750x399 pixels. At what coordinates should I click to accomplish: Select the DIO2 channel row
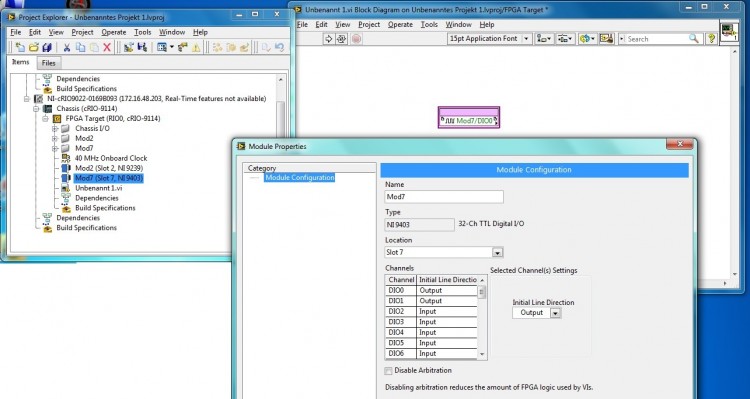pyautogui.click(x=431, y=311)
